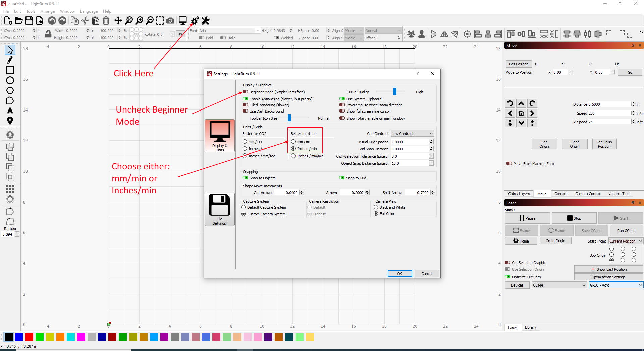
Task: Open the Tools menu
Action: pos(31,11)
